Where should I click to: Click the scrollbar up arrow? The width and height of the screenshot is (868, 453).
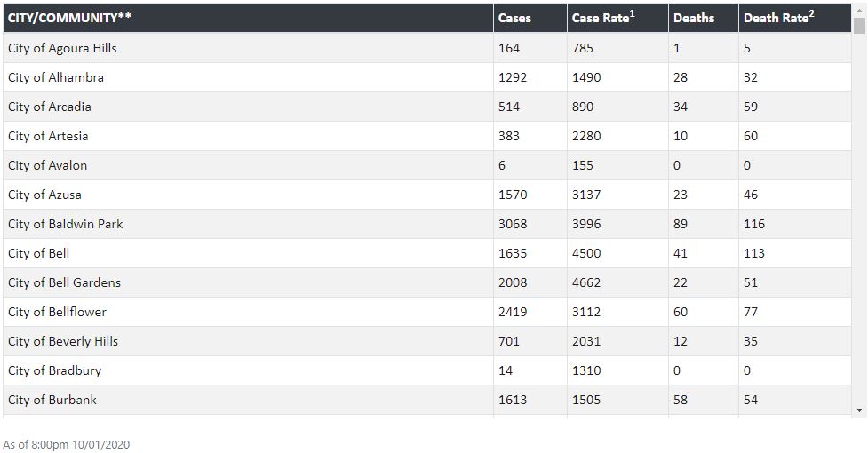(859, 10)
